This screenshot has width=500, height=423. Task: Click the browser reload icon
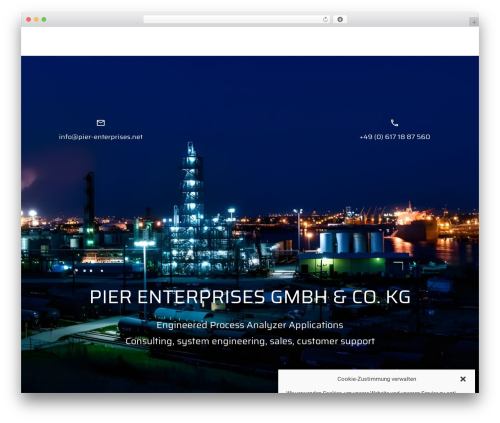(x=325, y=19)
